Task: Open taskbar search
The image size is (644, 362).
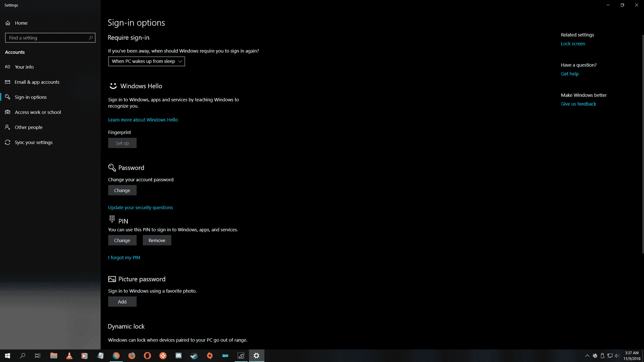Action: 23,356
